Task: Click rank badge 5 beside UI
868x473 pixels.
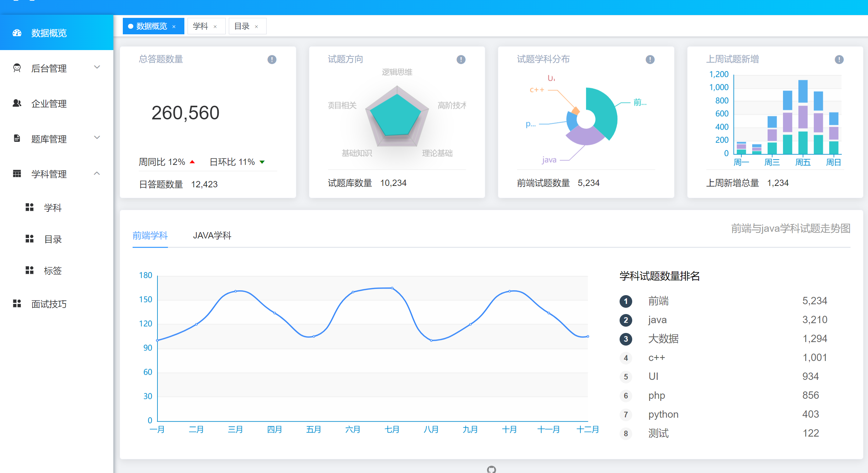Action: [x=626, y=377]
